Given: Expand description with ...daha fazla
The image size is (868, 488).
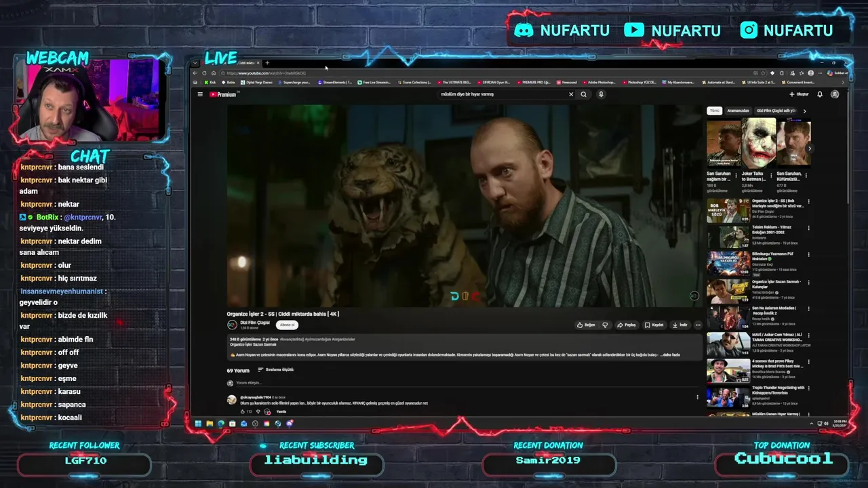Looking at the screenshot, I should pos(670,354).
